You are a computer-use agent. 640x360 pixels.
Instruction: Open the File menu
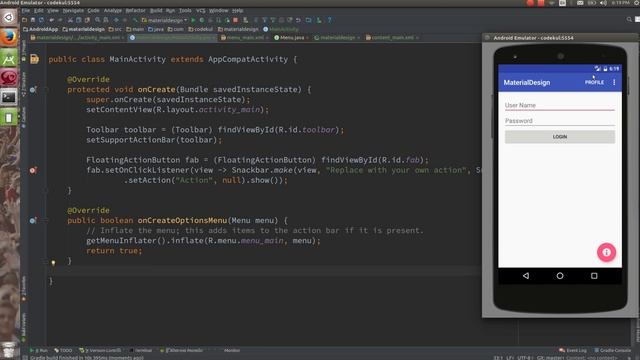click(26, 11)
